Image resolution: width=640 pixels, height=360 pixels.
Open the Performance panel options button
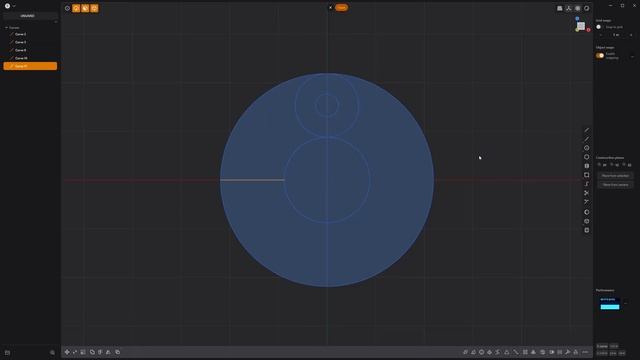click(x=626, y=303)
